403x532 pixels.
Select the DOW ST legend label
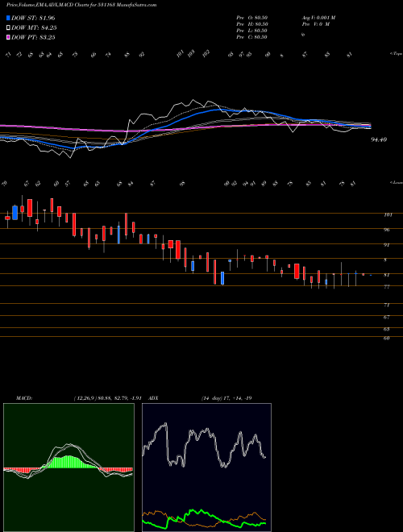pos(33,18)
